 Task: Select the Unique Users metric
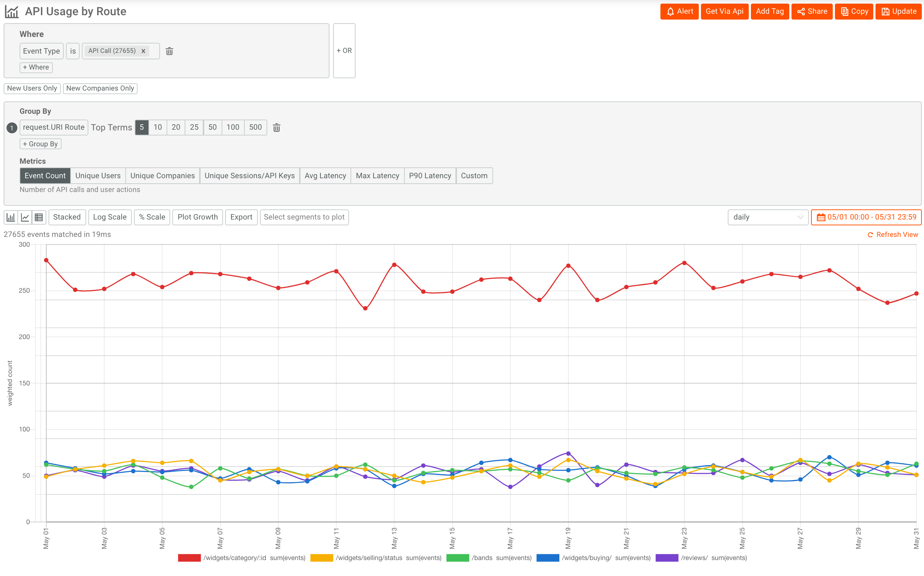(x=98, y=176)
